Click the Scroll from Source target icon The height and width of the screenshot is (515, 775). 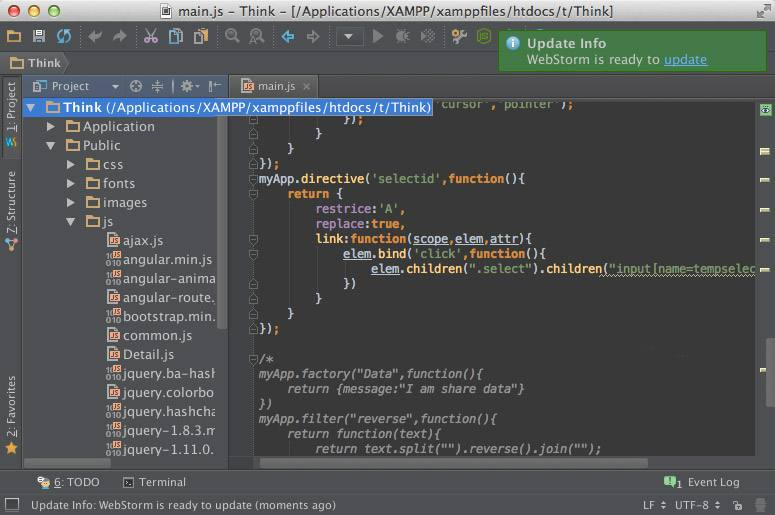click(137, 86)
